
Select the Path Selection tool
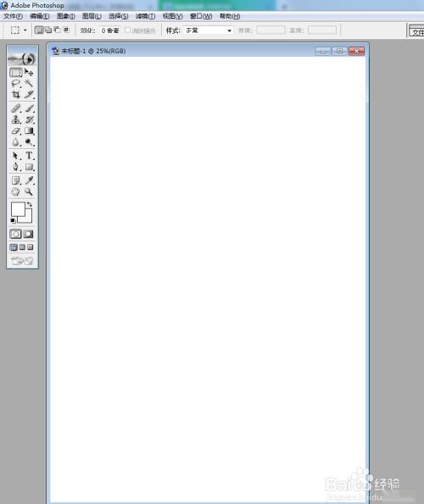tap(16, 156)
